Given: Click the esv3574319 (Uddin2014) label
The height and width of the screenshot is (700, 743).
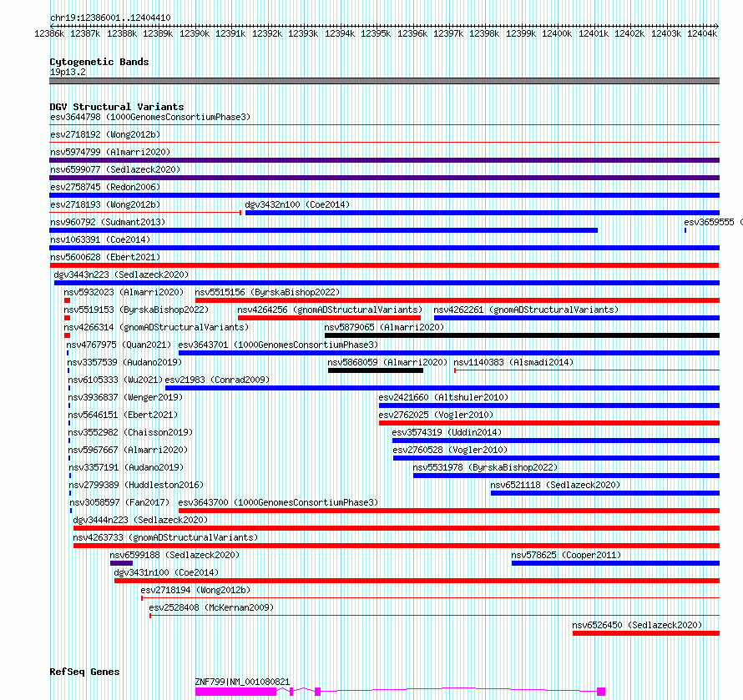Looking at the screenshot, I should (x=447, y=432).
